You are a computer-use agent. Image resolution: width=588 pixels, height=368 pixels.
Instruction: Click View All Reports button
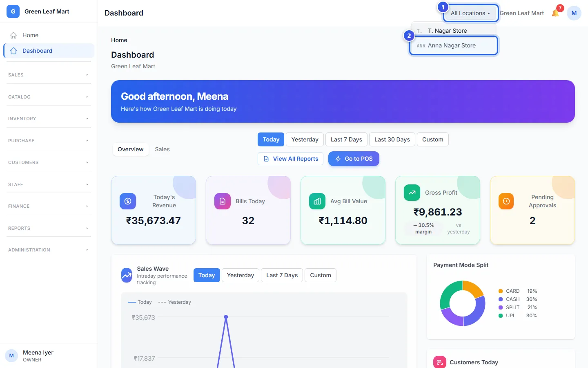(x=290, y=159)
